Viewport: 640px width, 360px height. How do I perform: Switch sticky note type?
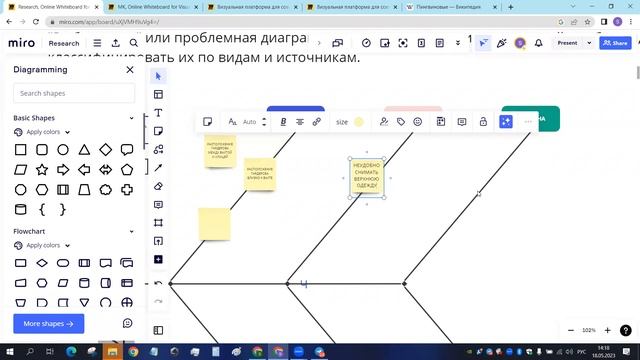coord(207,122)
